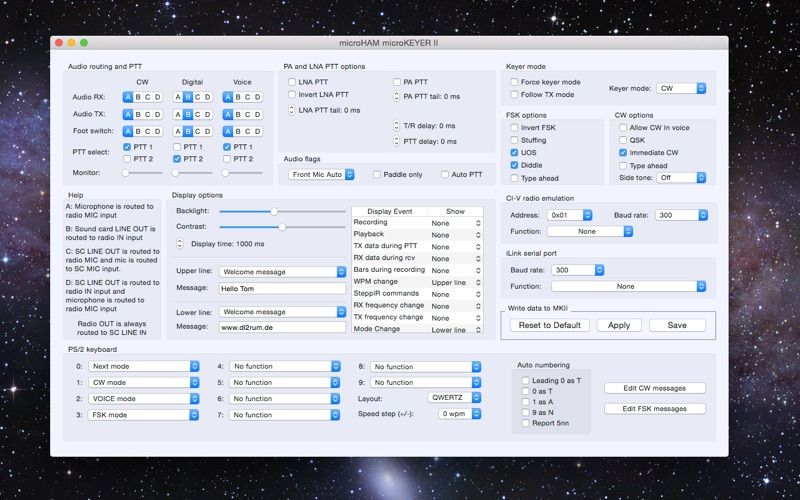The image size is (800, 500).
Task: Uncheck the UOS option
Action: pos(514,153)
